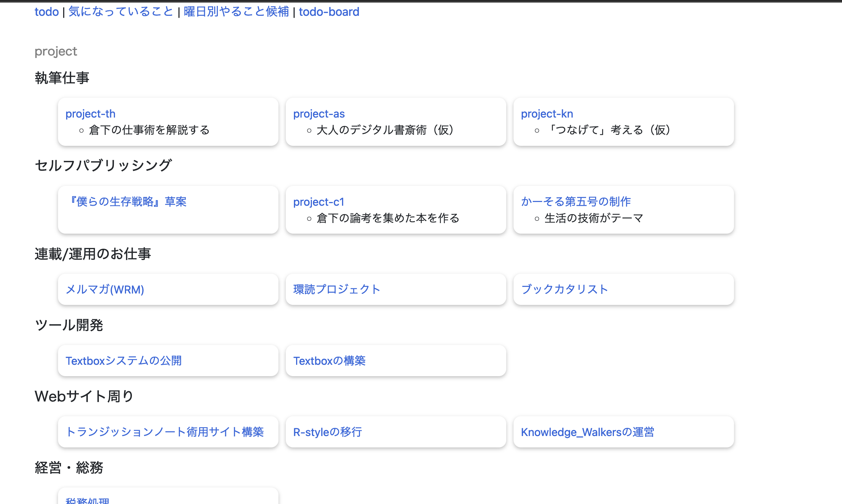Click the project label above the headings
The width and height of the screenshot is (842, 504).
click(55, 51)
